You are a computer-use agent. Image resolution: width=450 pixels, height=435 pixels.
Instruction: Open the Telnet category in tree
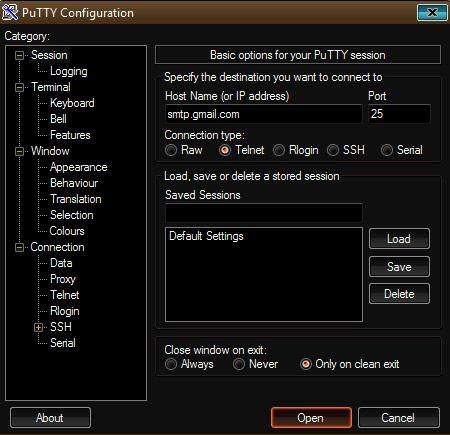point(65,295)
